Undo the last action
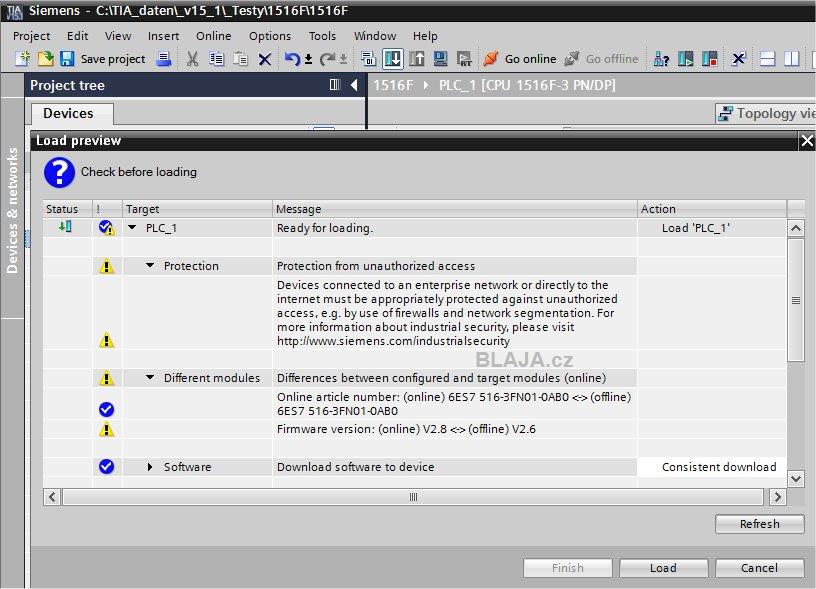This screenshot has width=816, height=589. click(x=292, y=59)
